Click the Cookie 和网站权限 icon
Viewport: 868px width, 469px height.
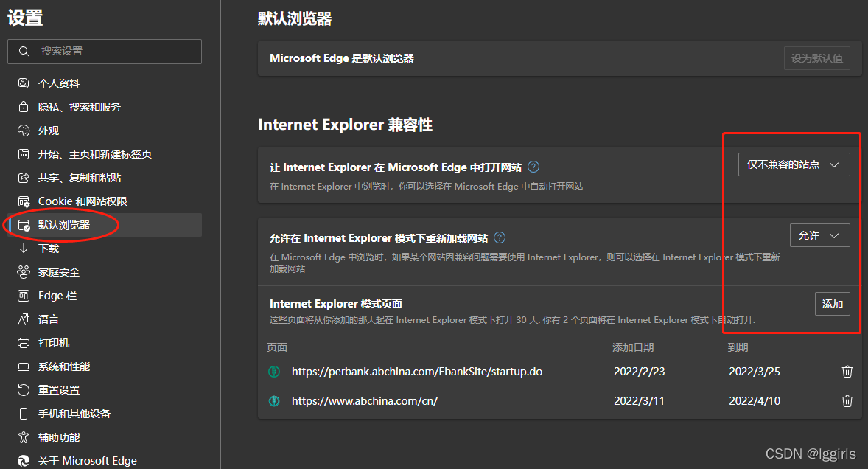click(x=24, y=201)
